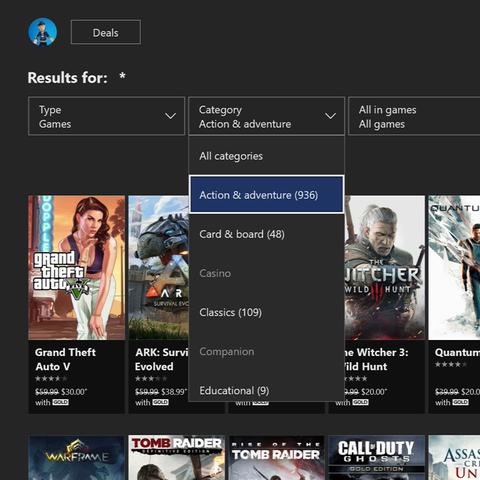Click Witcher 3 star rating
Screen dimensions: 480x480
[x=356, y=379]
